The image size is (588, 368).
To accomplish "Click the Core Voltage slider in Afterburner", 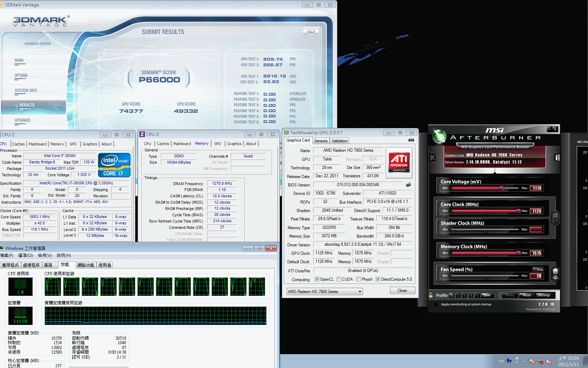I will (485, 188).
